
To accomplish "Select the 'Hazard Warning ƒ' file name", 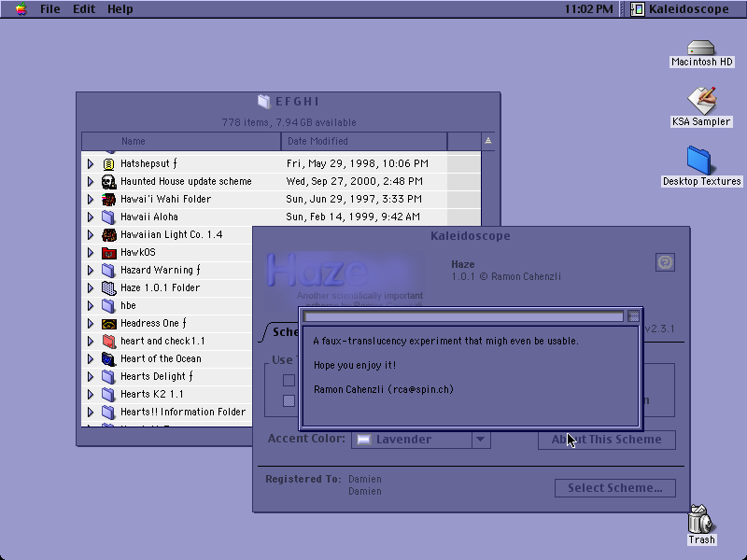I will tap(161, 271).
